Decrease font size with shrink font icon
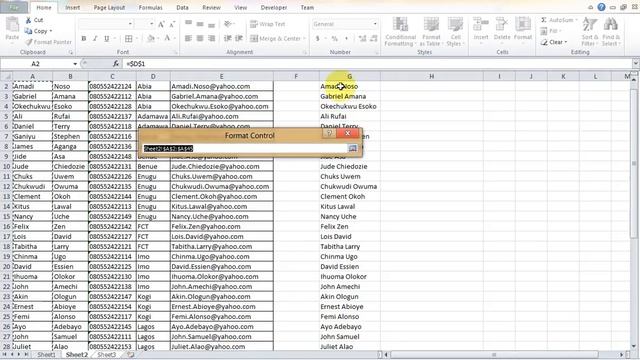The image size is (640, 360). coord(172,24)
